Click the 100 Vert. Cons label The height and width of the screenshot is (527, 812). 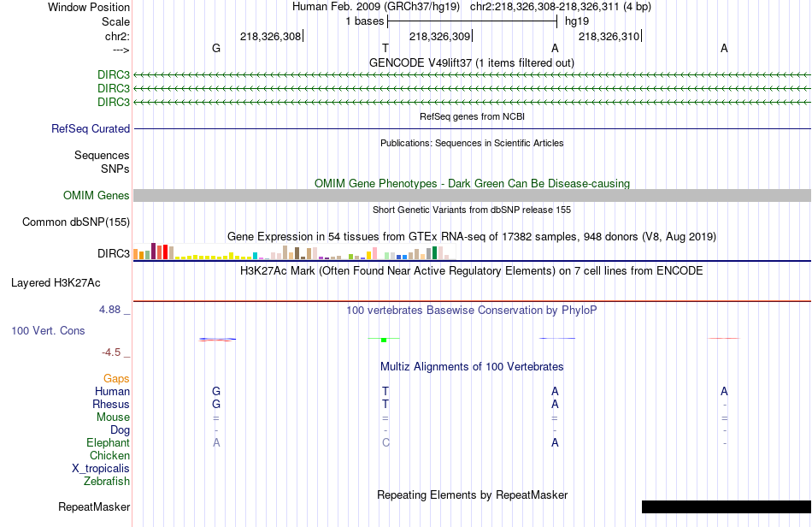(48, 330)
